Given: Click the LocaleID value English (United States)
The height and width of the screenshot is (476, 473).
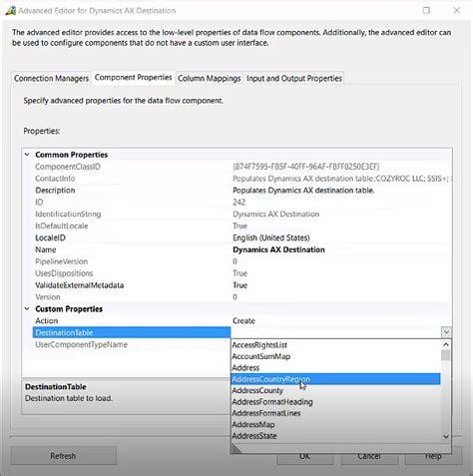Looking at the screenshot, I should [x=271, y=238].
